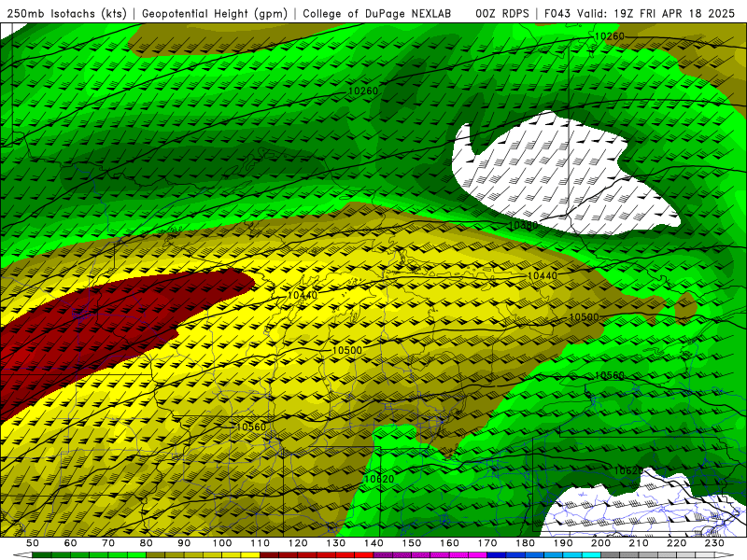Click the 10440 label just below the 10380 label

click(x=543, y=275)
